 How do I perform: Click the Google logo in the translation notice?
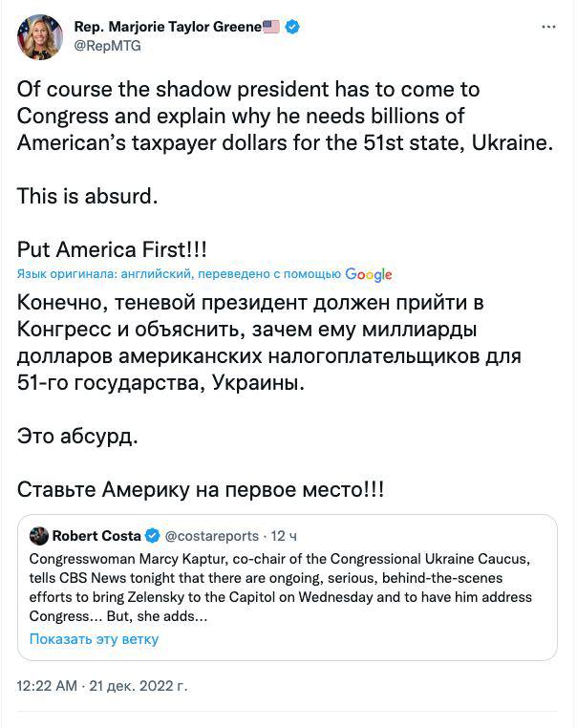[x=369, y=274]
